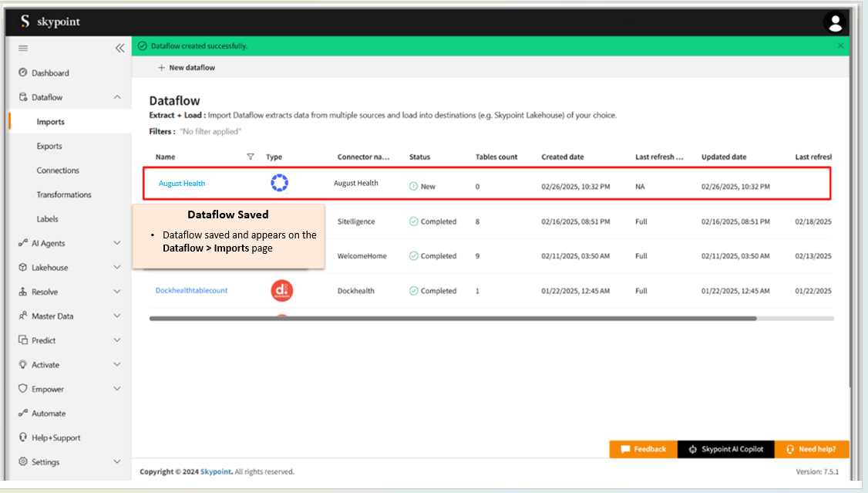
Task: Sort by Created date column header
Action: click(x=563, y=157)
